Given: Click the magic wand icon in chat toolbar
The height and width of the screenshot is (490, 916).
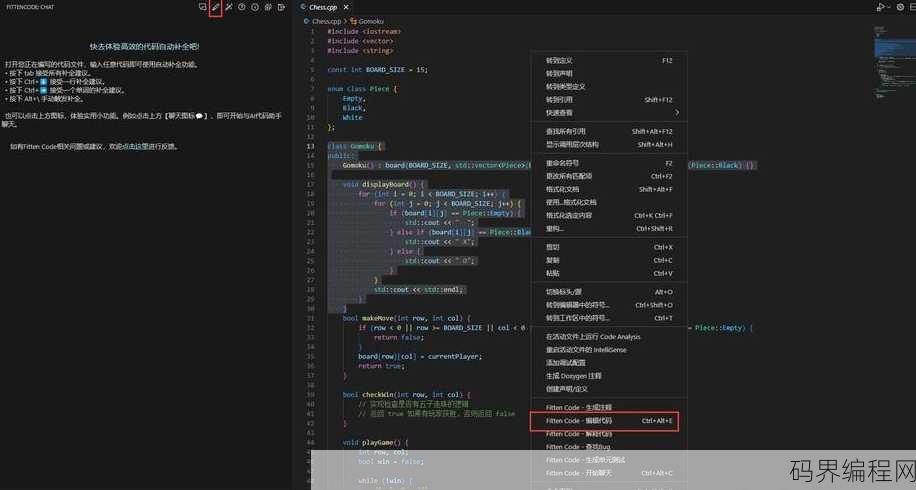Looking at the screenshot, I should [x=229, y=7].
